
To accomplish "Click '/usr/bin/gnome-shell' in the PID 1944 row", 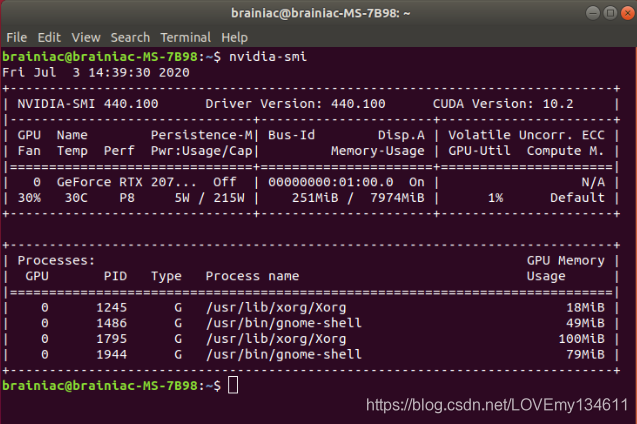I will [x=284, y=355].
